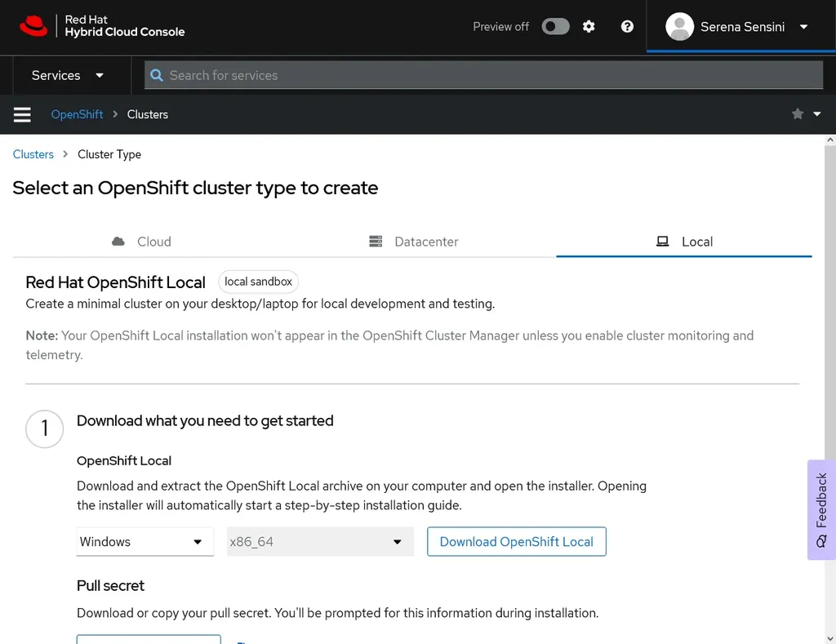
Task: Focus the Search for services field
Action: 483,75
